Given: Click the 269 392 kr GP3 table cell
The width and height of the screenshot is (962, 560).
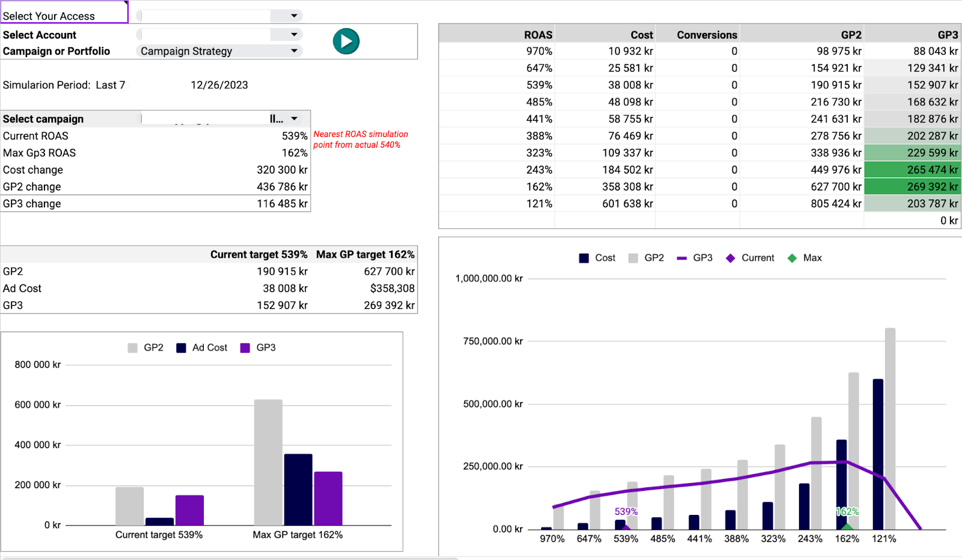Looking at the screenshot, I should click(913, 187).
